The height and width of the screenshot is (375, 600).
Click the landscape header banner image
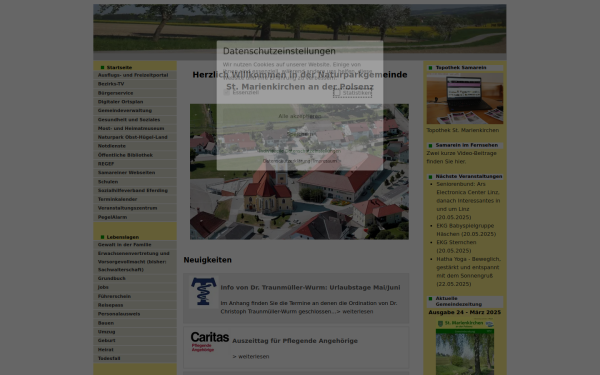point(300,28)
